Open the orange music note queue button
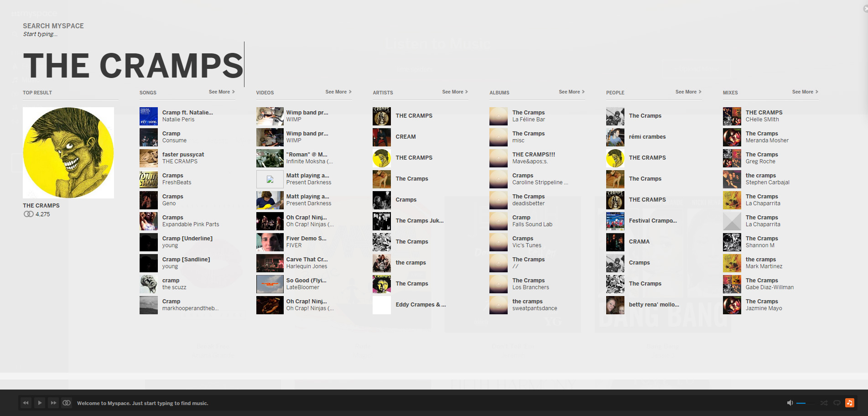The height and width of the screenshot is (416, 868). pyautogui.click(x=849, y=403)
